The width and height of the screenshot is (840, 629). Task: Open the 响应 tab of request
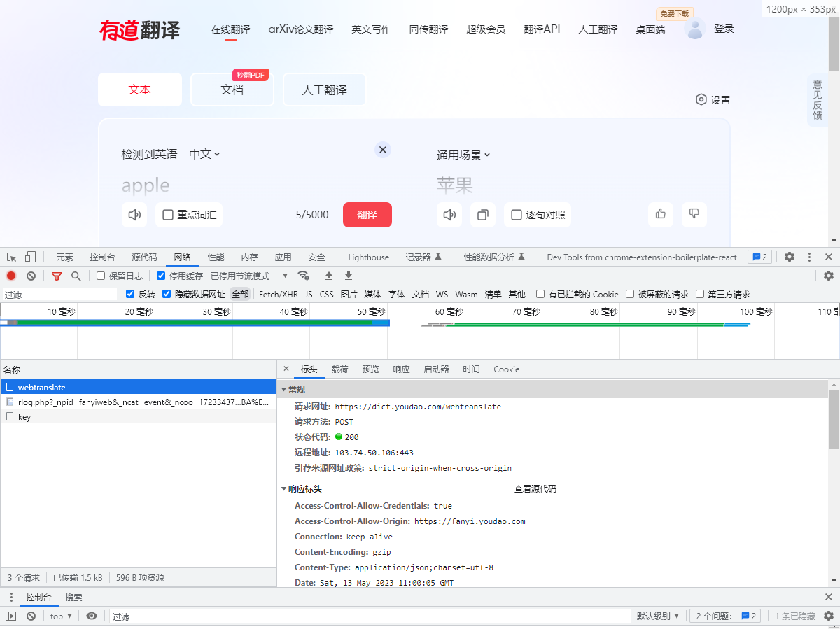click(401, 369)
